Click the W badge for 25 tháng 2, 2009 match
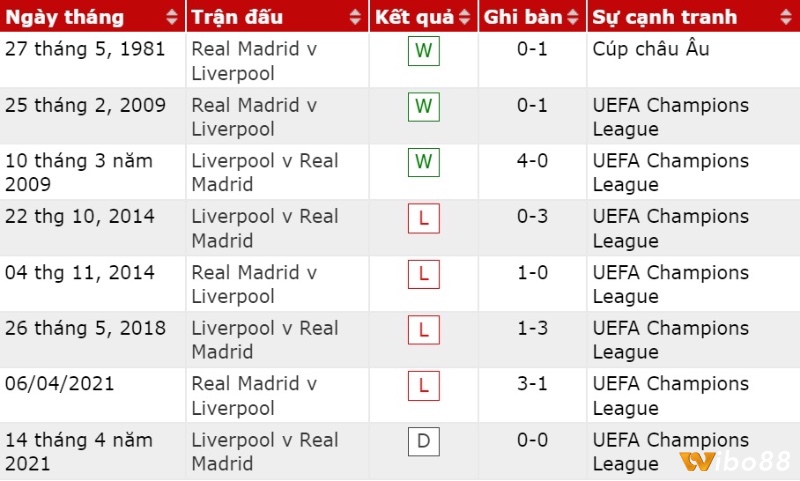 [424, 106]
